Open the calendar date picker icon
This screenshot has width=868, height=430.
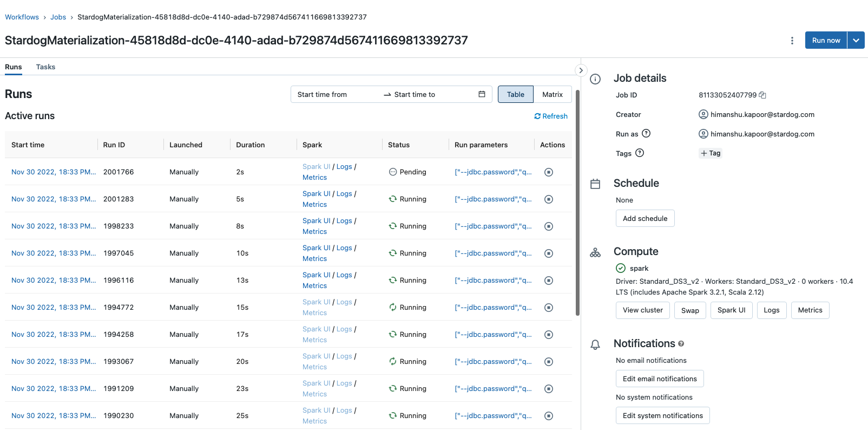(x=482, y=94)
